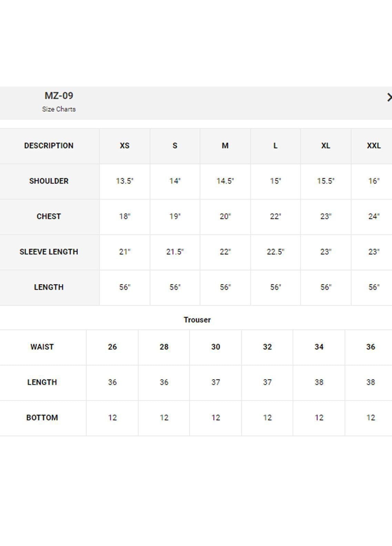The width and height of the screenshot is (392, 546).
Task: Click the XS column header
Action: click(x=125, y=146)
